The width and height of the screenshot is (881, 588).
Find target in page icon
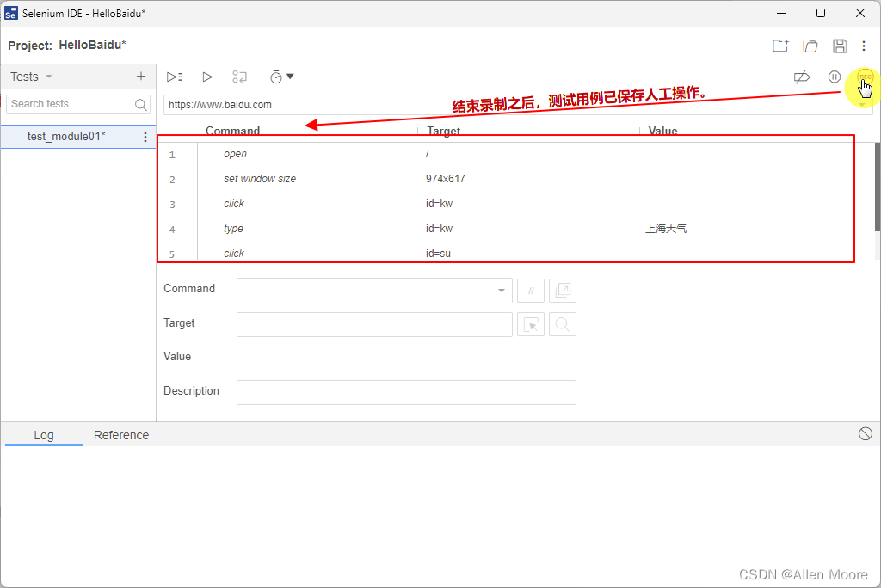point(563,325)
